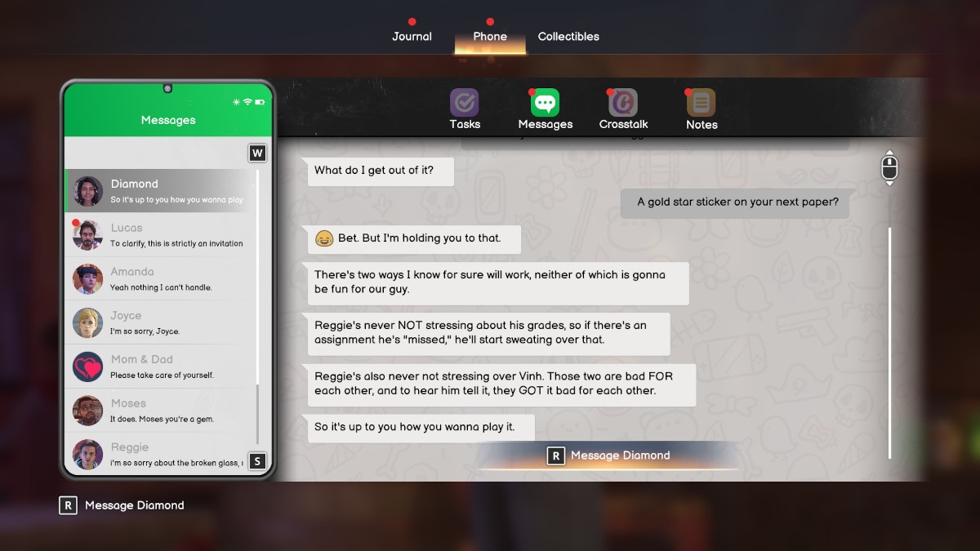Launch the Crosstalk app icon
Screen dimensions: 980x551
click(x=623, y=104)
